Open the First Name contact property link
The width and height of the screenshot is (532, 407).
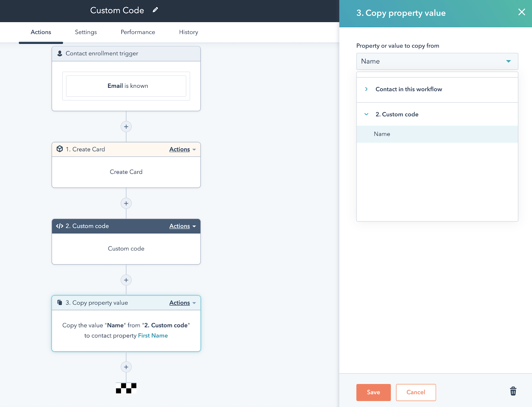(153, 336)
